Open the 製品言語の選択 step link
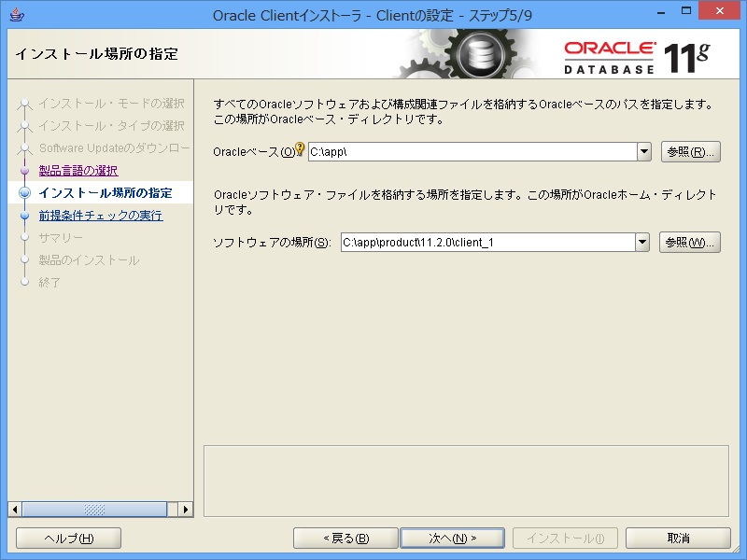The image size is (747, 560). [x=78, y=171]
